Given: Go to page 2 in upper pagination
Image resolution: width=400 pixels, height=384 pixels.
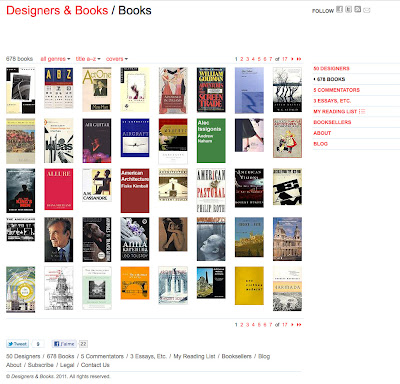Looking at the screenshot, I should tap(242, 59).
